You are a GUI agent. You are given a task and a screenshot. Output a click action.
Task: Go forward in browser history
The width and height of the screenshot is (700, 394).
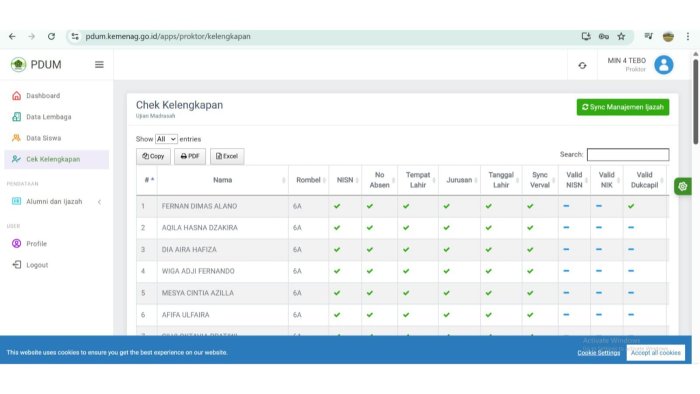pos(31,37)
